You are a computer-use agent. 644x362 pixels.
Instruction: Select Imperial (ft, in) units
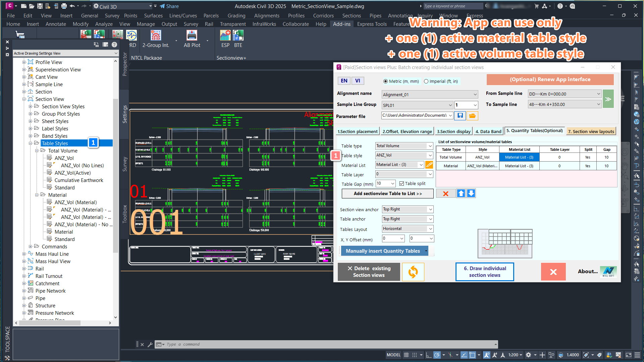click(x=426, y=81)
